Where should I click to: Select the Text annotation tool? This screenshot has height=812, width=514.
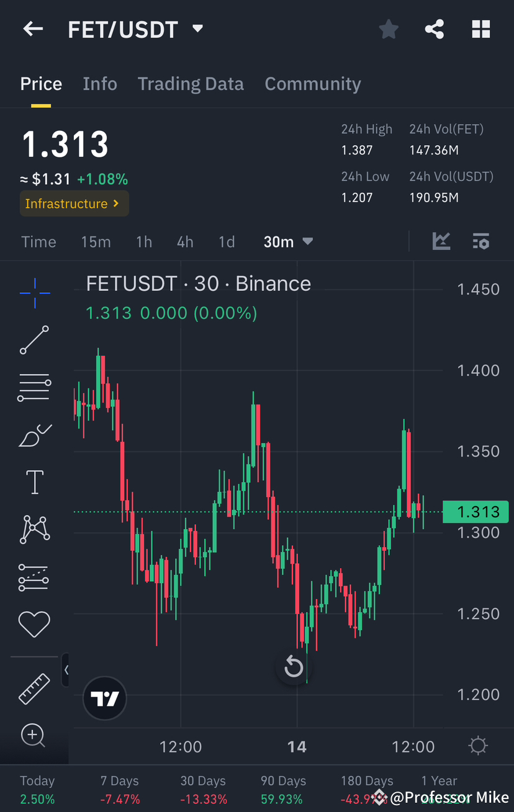point(34,482)
